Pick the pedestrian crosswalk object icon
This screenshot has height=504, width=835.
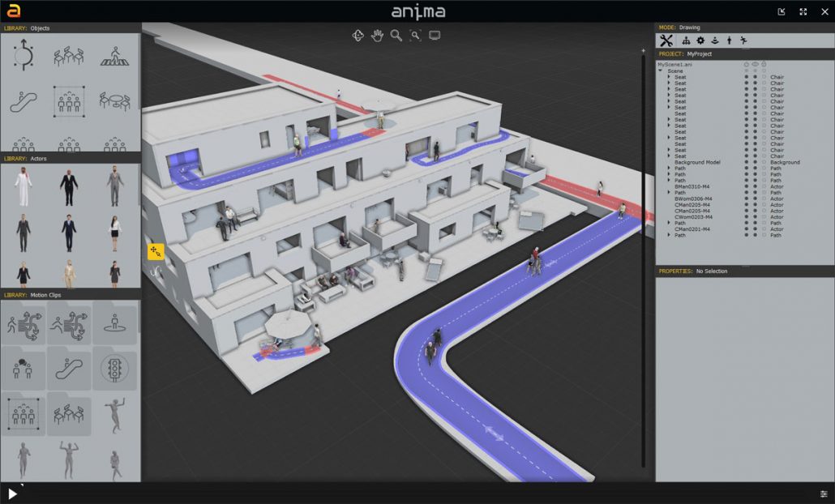[114, 57]
